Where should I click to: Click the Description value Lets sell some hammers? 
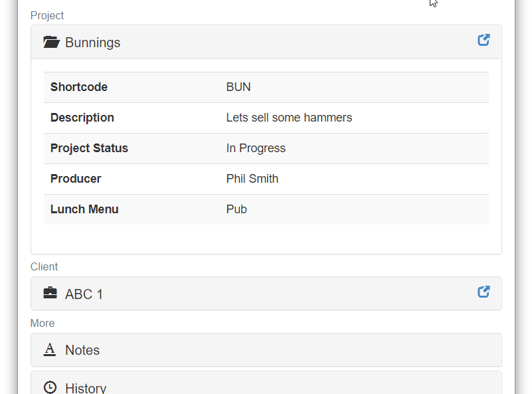click(289, 118)
